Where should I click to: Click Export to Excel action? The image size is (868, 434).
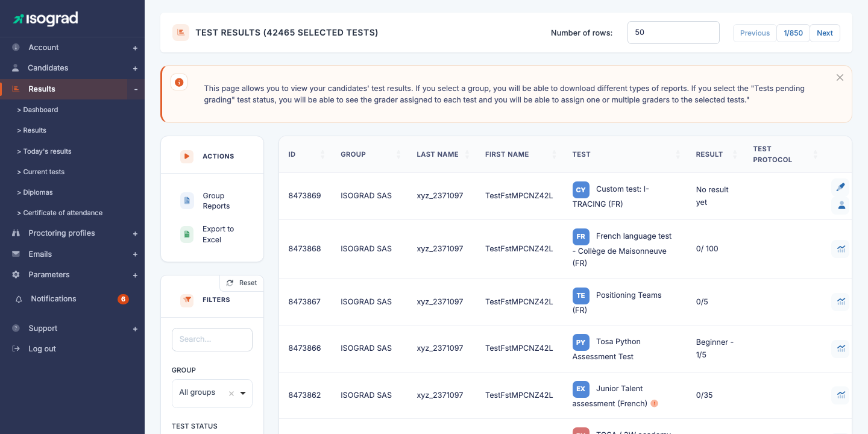pyautogui.click(x=218, y=234)
